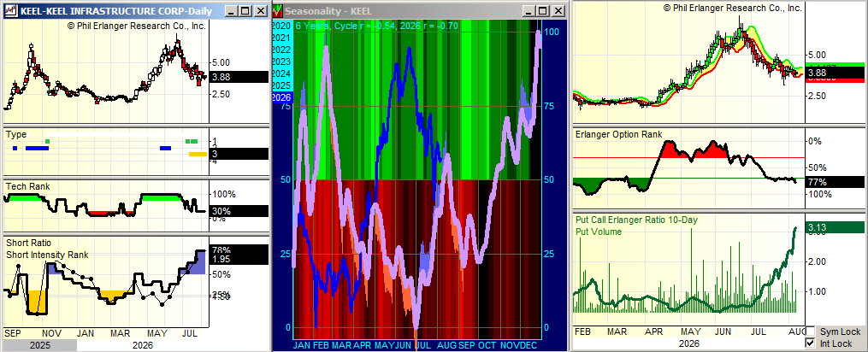Minimize the Seasonality - KEEL window
Viewport: 868px width, 352px height.
(x=529, y=10)
